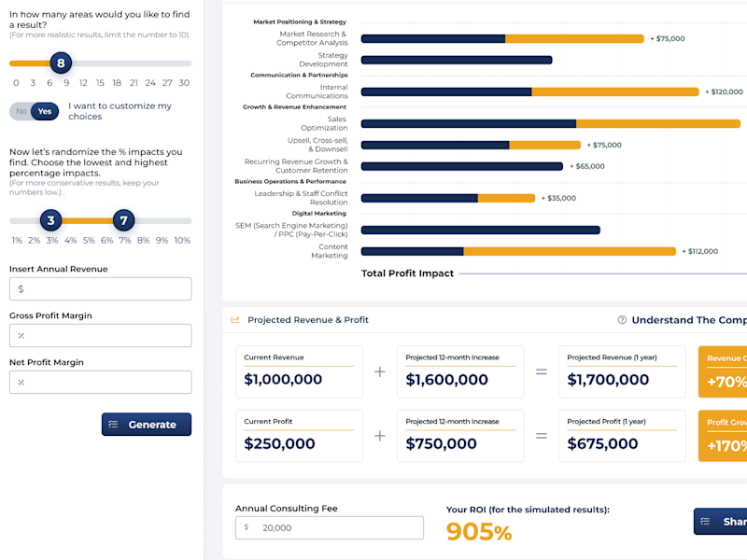747x560 pixels.
Task: Click the Growth & Revenue Enhancement heading
Action: (x=294, y=107)
